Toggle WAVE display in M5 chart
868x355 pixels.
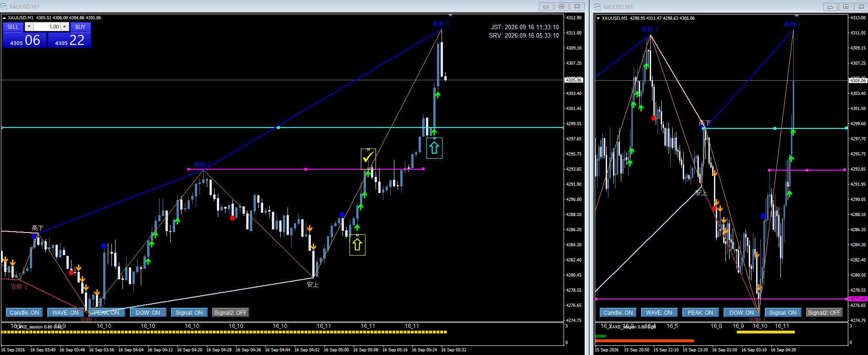(x=659, y=313)
